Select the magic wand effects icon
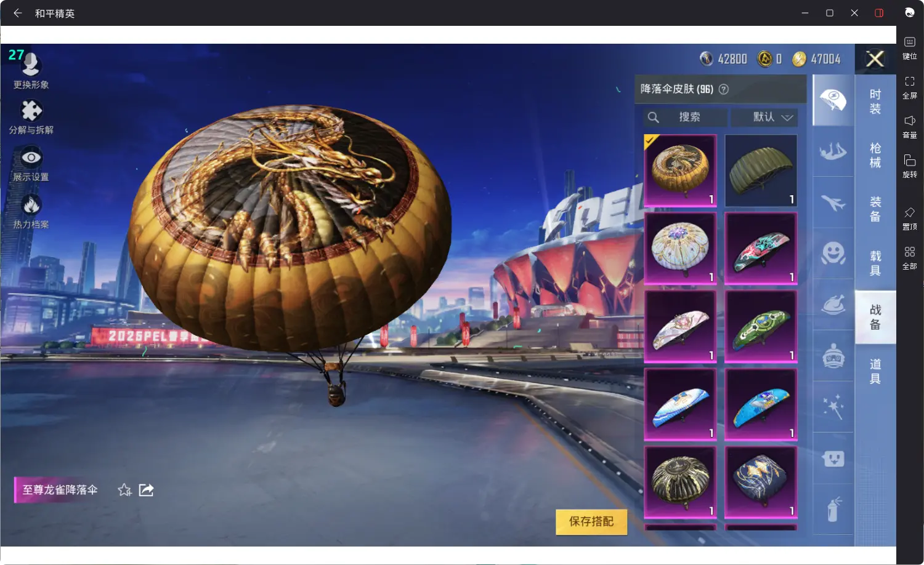This screenshot has height=565, width=924. click(833, 407)
